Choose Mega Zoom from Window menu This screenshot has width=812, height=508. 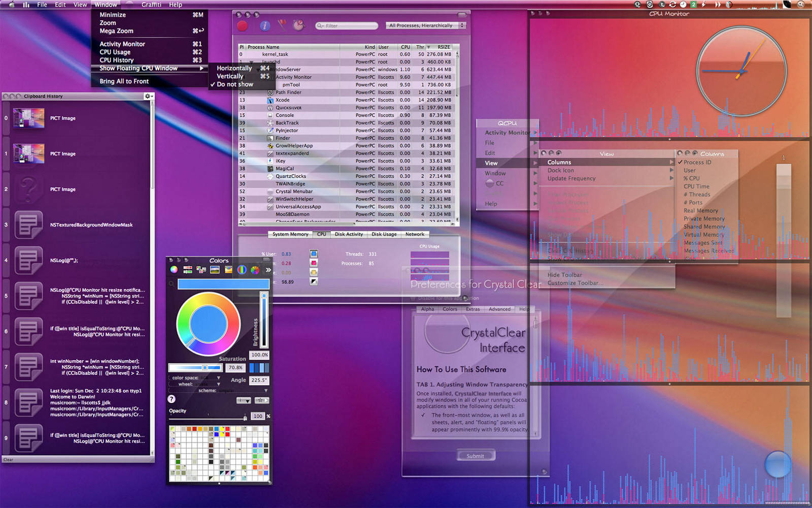pos(150,31)
